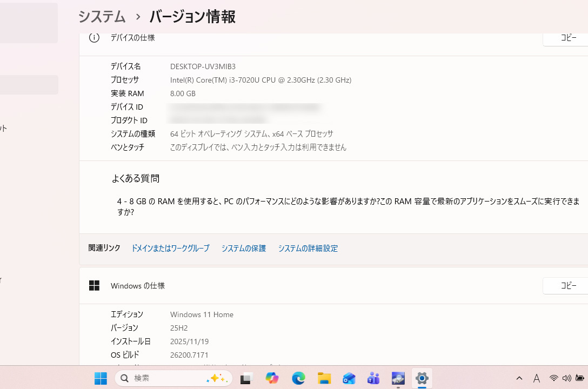Open システムの保護 from 関連リンク
The image size is (588, 389).
click(244, 248)
